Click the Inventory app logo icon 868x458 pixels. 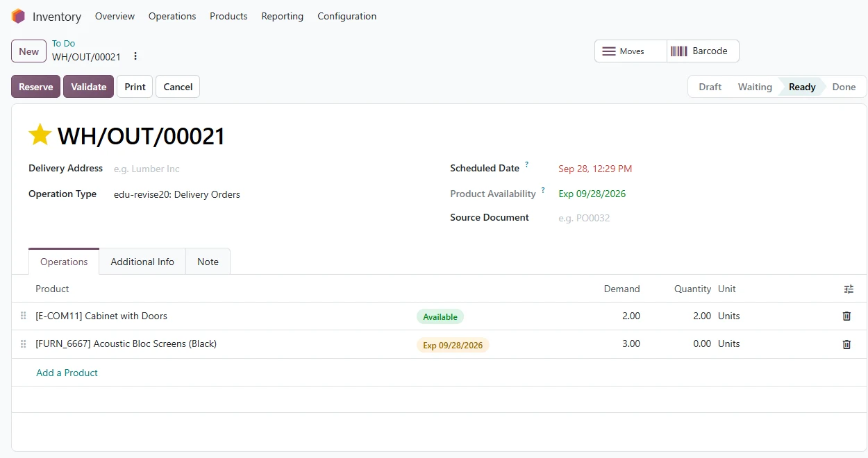(18, 16)
